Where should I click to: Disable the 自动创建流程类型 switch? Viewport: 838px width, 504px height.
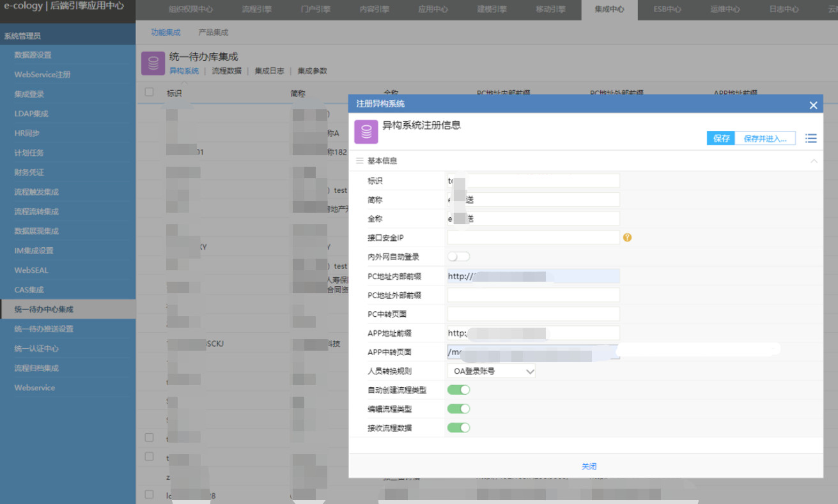(458, 390)
